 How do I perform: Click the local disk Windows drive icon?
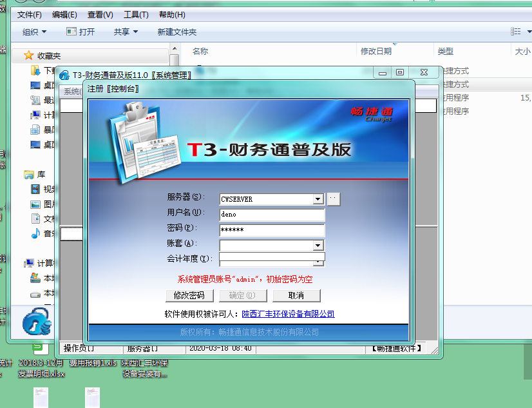pos(35,278)
